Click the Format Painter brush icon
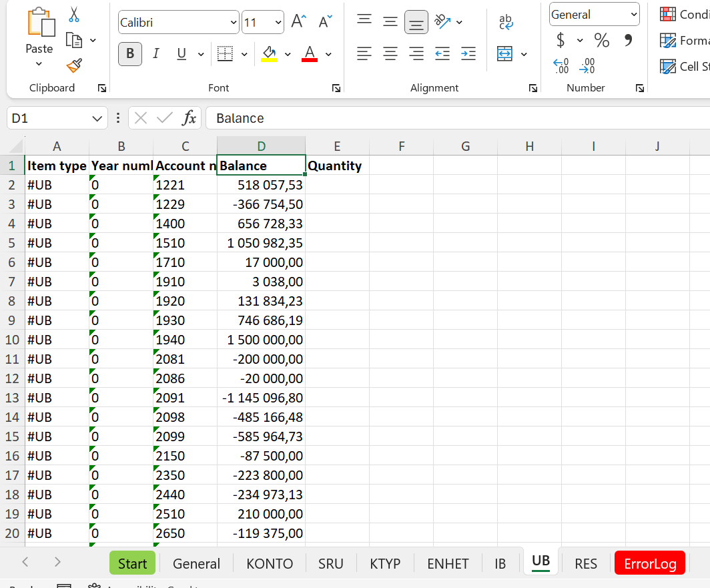710x588 pixels. (x=74, y=66)
